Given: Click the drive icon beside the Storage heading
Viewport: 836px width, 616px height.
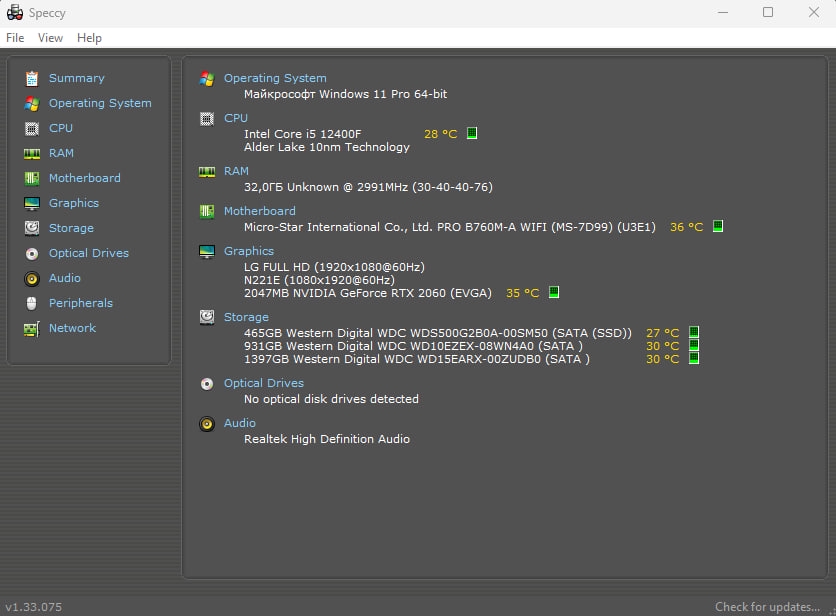Looking at the screenshot, I should (x=207, y=317).
